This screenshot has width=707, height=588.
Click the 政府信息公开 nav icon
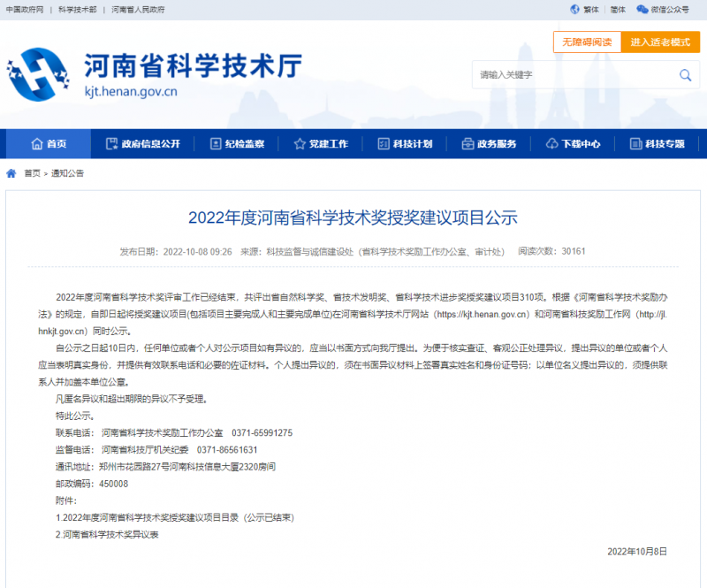pos(111,144)
